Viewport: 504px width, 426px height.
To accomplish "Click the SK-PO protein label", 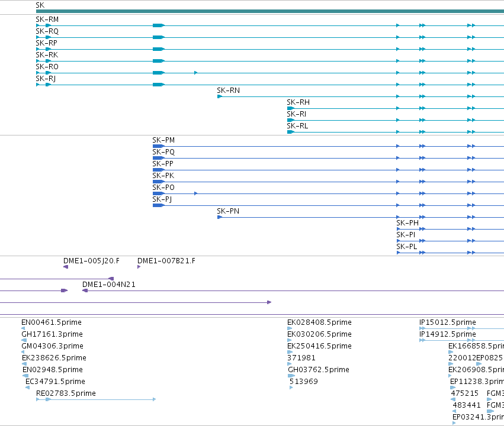I will click(x=163, y=188).
